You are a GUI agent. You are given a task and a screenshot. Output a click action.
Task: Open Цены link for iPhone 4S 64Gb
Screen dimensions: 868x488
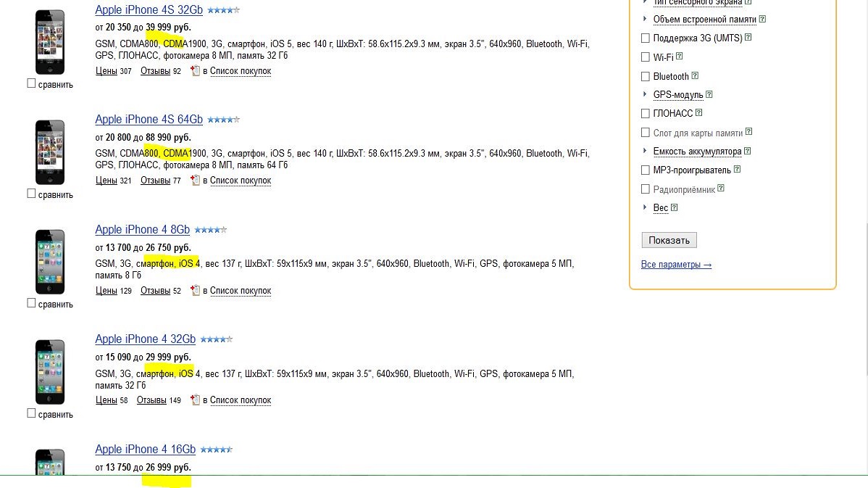click(106, 181)
